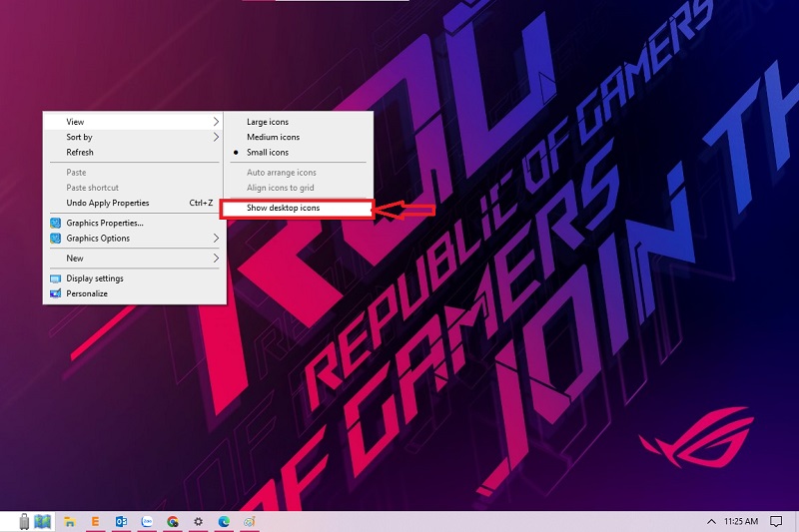The image size is (799, 532).
Task: Choose Large icons view size
Action: pos(268,122)
